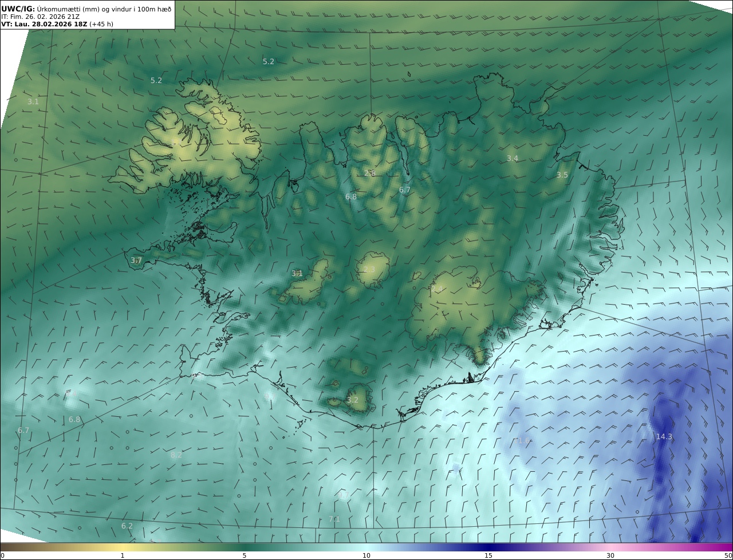Click the 3.4 value in northeast Iceland

pos(512,158)
